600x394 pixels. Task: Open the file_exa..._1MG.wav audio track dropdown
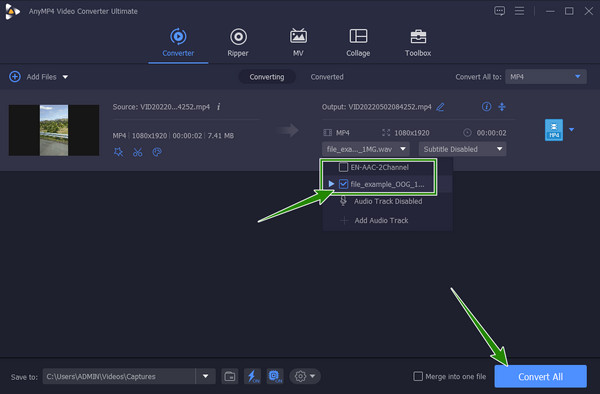(366, 149)
